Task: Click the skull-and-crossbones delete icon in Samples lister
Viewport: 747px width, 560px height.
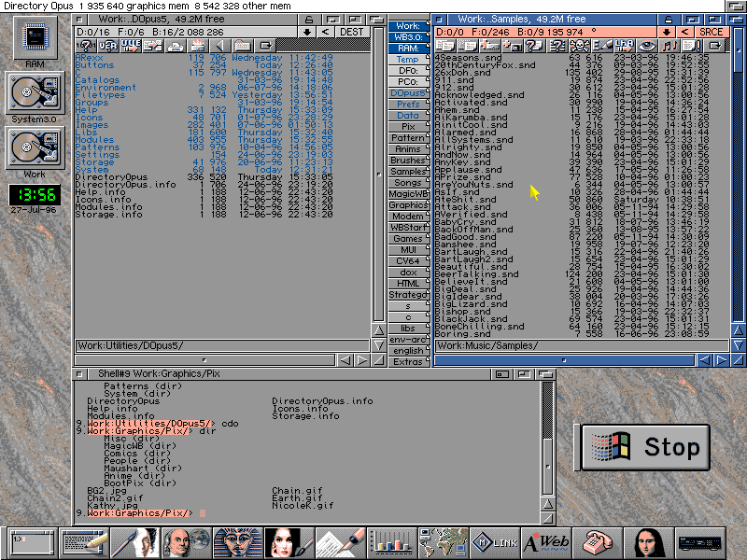Action: point(579,46)
